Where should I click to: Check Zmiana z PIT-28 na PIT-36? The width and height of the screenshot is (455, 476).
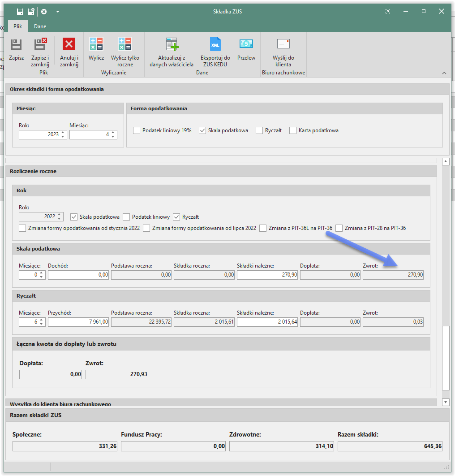click(339, 228)
